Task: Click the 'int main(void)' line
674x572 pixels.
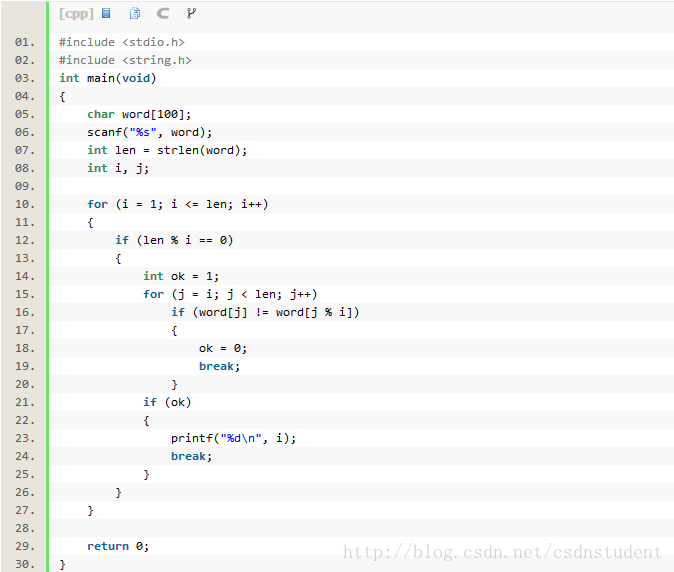Action: click(107, 78)
